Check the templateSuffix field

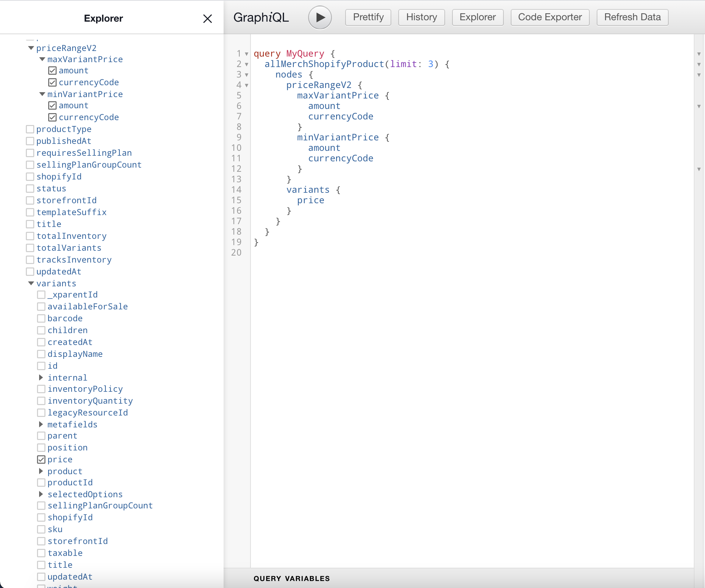coord(30,212)
